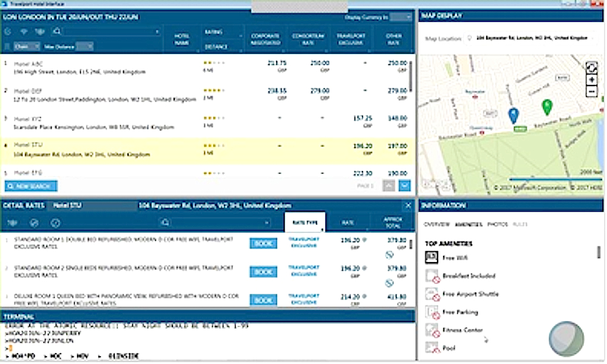Click the Free Wifi amenity icon
This screenshot has height=364, width=607.
(432, 257)
